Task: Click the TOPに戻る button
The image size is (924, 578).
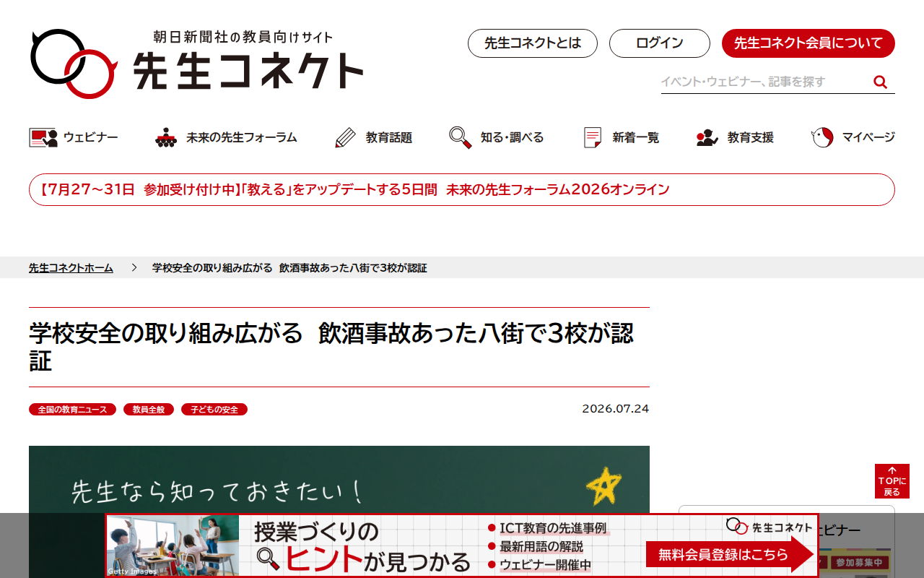Action: click(892, 481)
